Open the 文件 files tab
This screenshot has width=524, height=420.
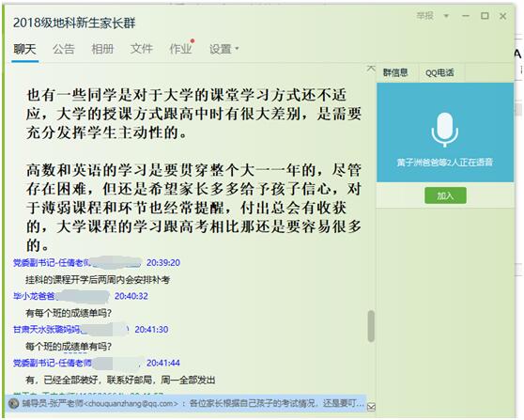(x=142, y=49)
